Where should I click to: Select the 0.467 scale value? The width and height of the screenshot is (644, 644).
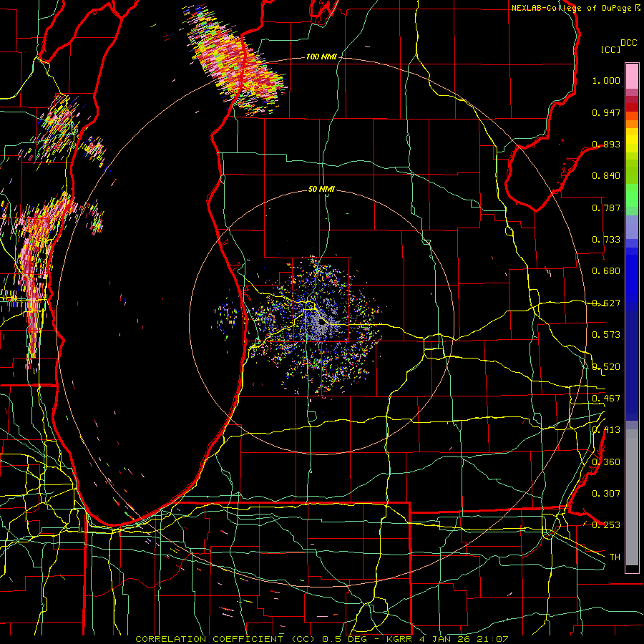tap(606, 399)
